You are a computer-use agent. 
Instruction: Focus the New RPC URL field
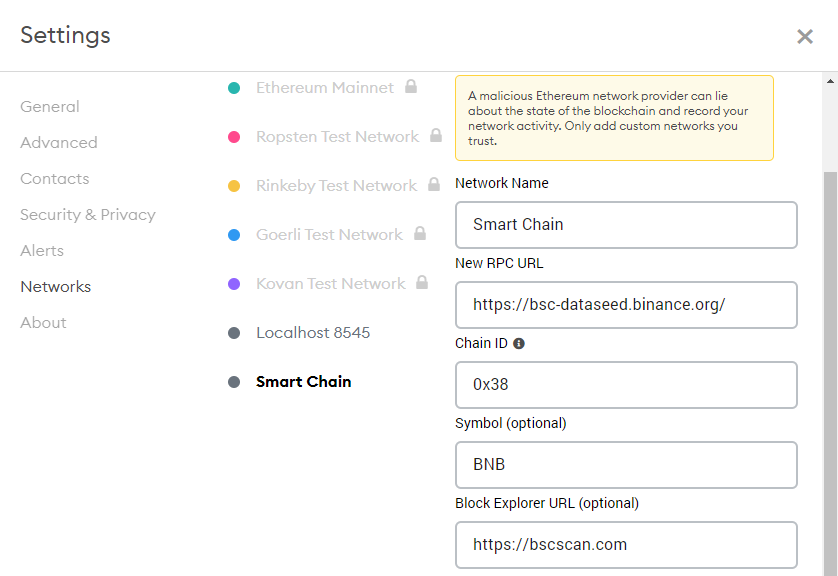(626, 305)
